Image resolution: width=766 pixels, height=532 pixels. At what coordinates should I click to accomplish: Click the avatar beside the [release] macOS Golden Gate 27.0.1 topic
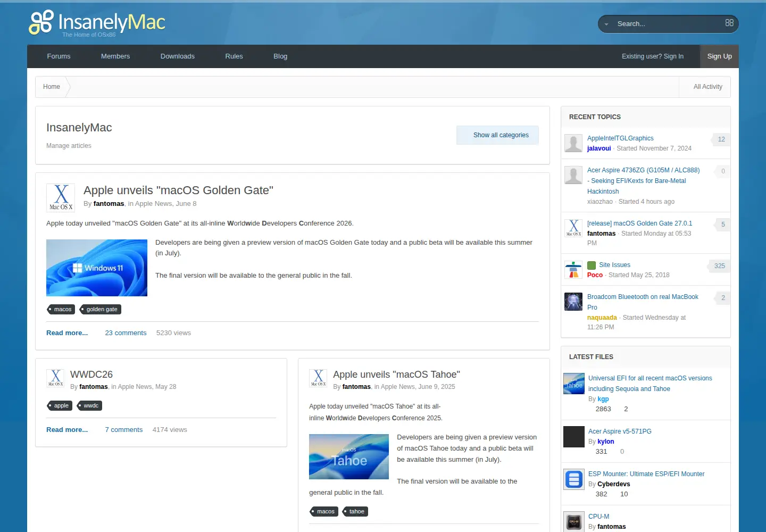click(573, 228)
